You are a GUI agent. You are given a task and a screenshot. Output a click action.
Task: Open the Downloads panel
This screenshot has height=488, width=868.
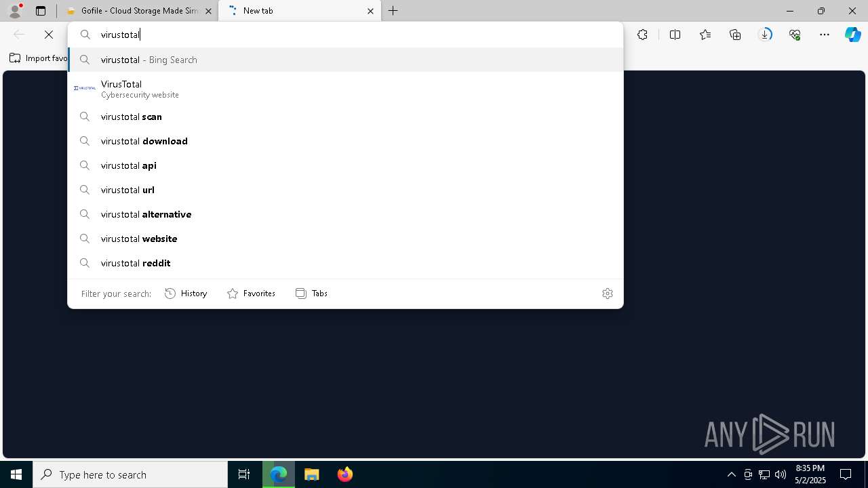coord(765,35)
